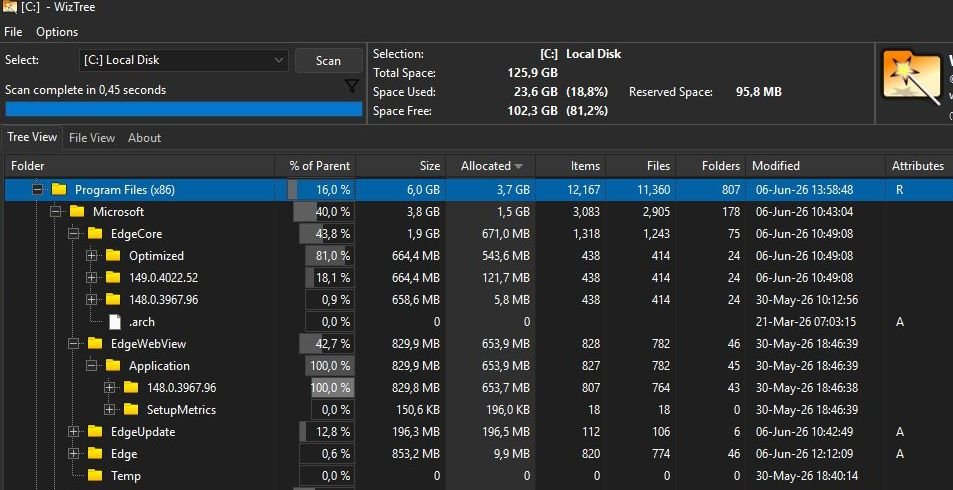Sort by the Items column header
Screen dimensions: 953x490
pyautogui.click(x=571, y=165)
